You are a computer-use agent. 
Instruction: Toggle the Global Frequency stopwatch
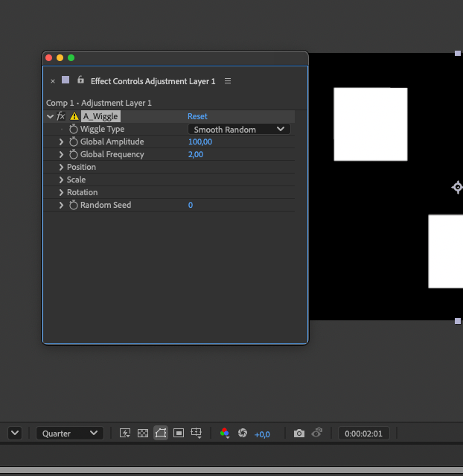[73, 154]
